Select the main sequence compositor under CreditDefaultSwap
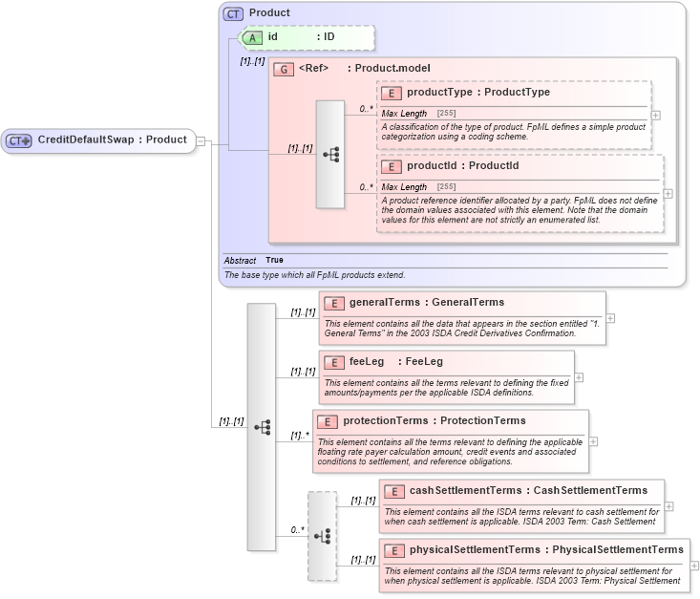The width and height of the screenshot is (700, 599). tap(262, 427)
